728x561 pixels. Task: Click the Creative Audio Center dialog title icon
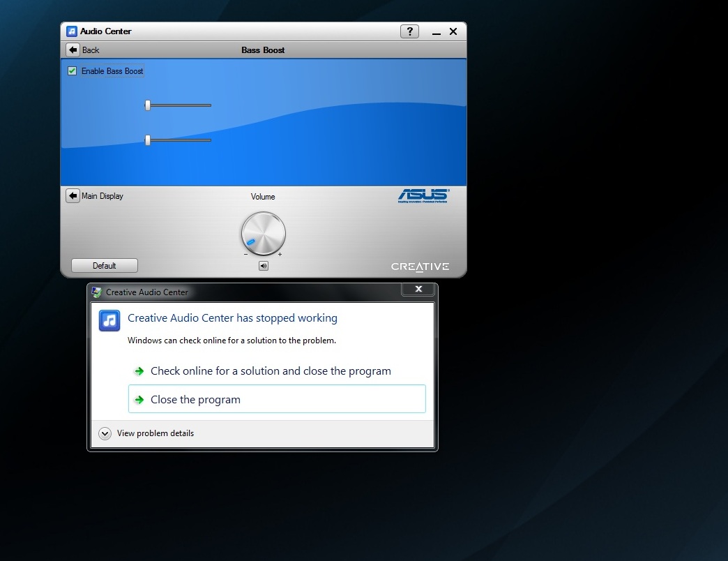96,292
